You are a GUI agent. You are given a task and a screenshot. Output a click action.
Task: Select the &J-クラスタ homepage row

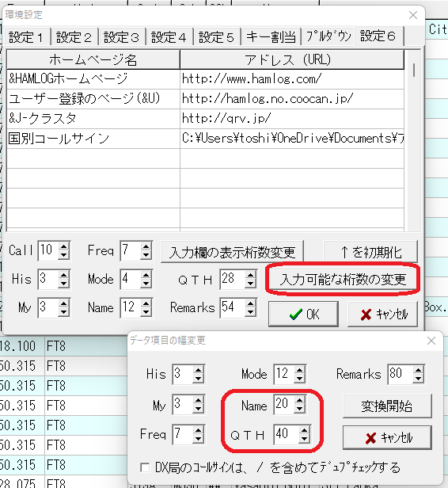(x=205, y=119)
